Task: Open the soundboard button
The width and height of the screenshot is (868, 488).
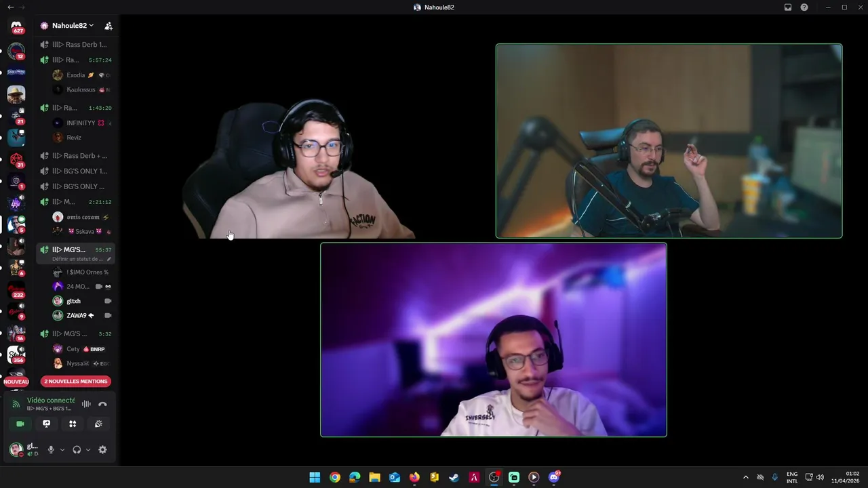Action: click(x=98, y=424)
